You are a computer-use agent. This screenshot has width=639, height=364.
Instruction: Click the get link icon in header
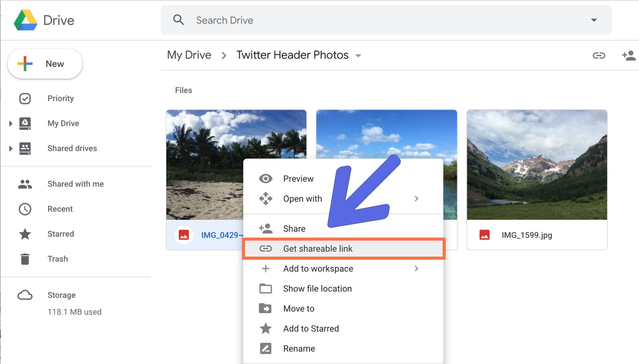599,56
